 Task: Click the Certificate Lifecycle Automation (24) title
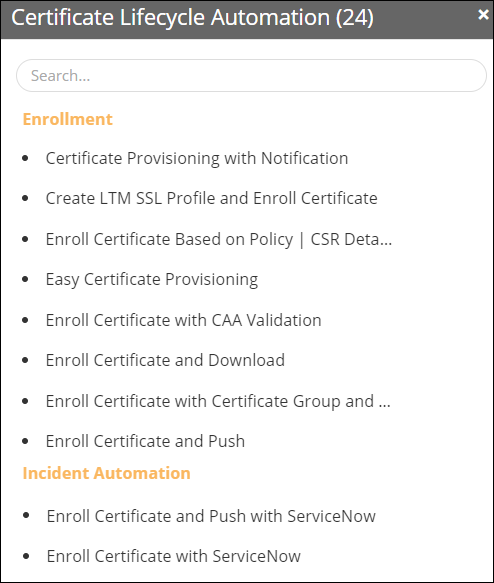point(192,17)
